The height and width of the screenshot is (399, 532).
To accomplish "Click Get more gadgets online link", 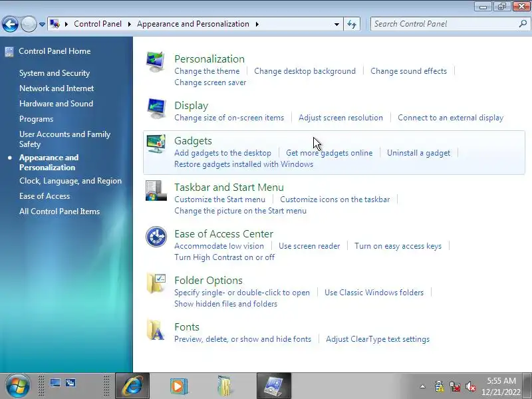I will tap(329, 153).
